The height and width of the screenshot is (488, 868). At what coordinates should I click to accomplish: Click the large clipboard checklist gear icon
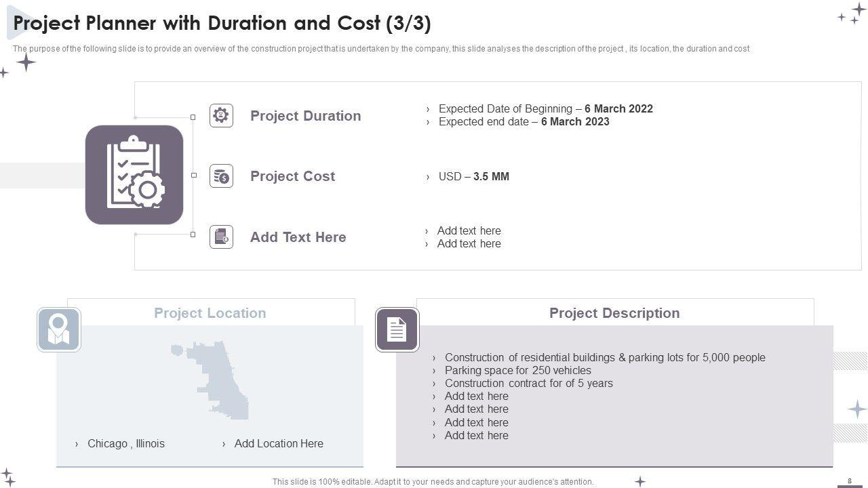[x=134, y=174]
